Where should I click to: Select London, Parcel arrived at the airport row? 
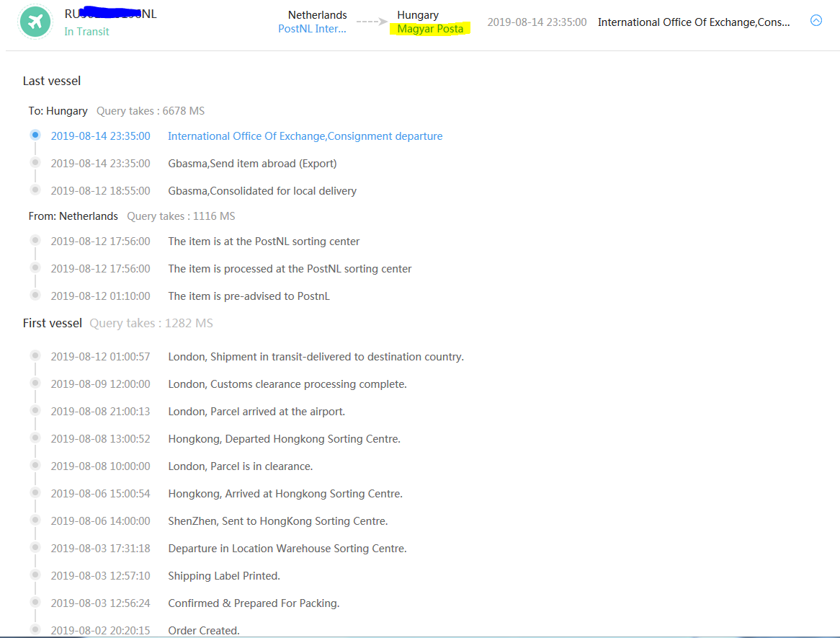click(x=256, y=411)
